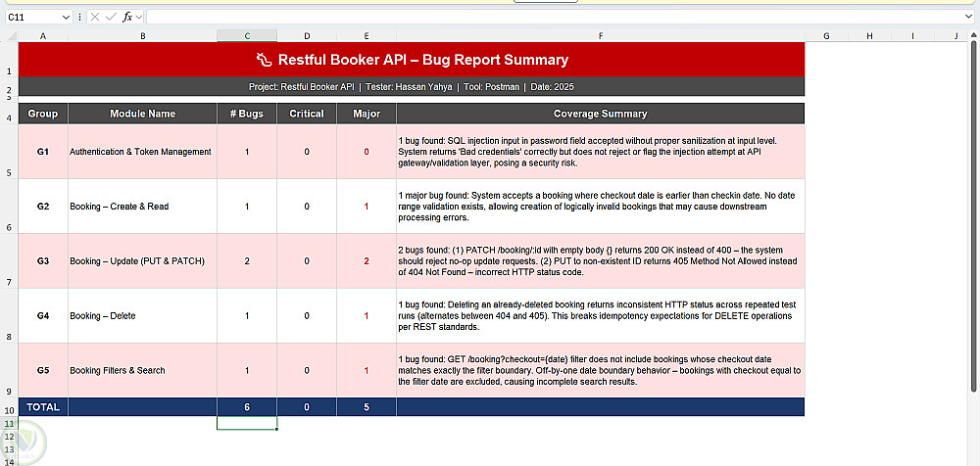Click the G1 SQL injection coverage summary
This screenshot has height=466, width=980.
pyautogui.click(x=601, y=152)
